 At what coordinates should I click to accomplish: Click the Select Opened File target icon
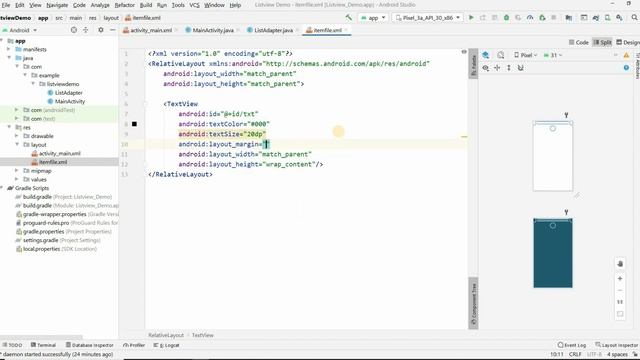pos(73,30)
